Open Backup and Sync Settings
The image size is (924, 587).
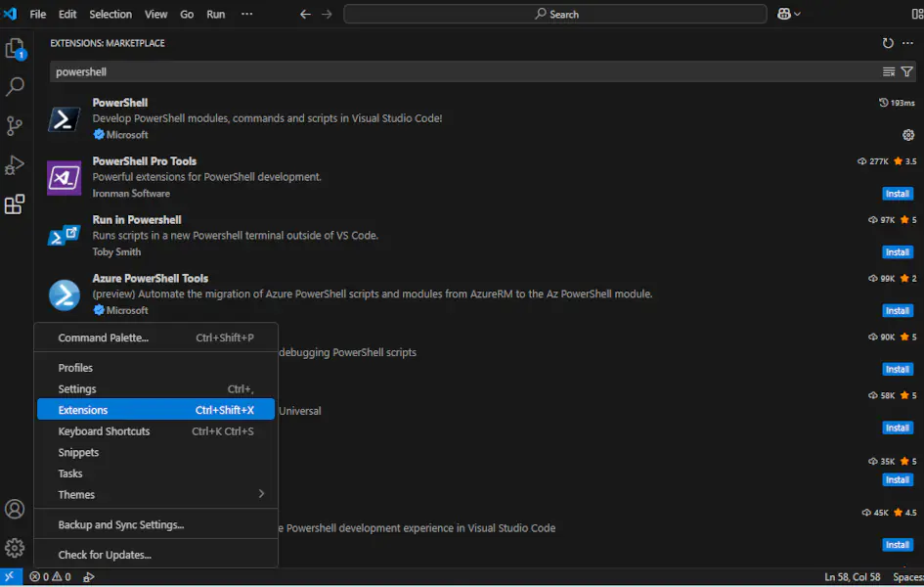[x=156, y=524]
